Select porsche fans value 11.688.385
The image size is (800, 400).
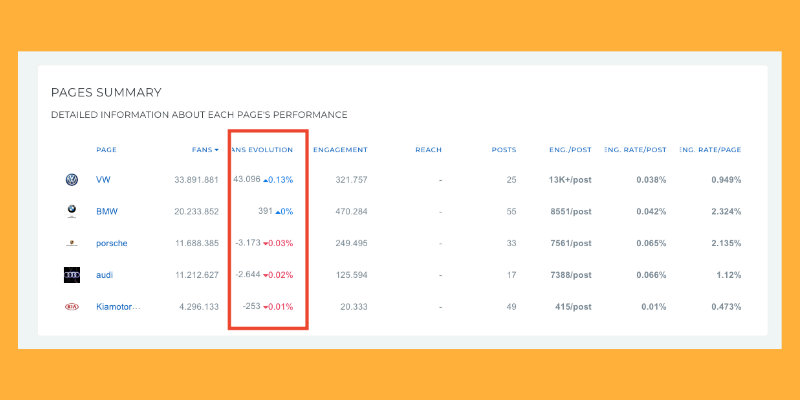[197, 243]
